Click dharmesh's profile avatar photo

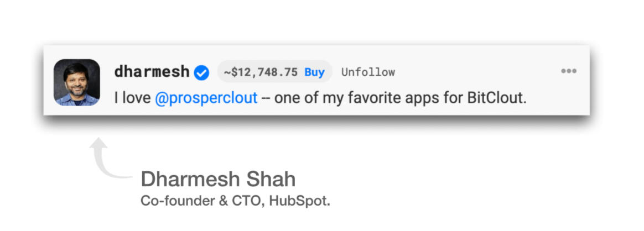pos(77,82)
